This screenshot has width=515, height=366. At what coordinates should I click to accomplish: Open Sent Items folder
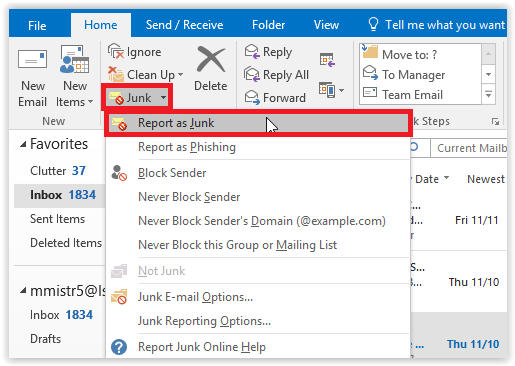tap(57, 219)
